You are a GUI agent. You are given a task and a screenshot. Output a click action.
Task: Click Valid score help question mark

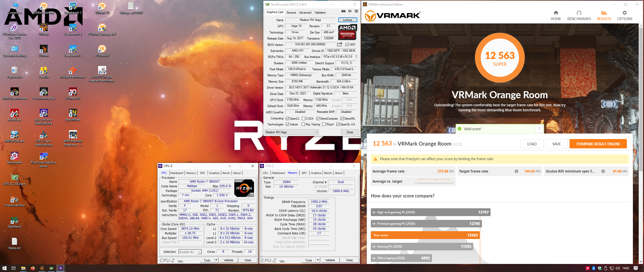[x=539, y=129]
